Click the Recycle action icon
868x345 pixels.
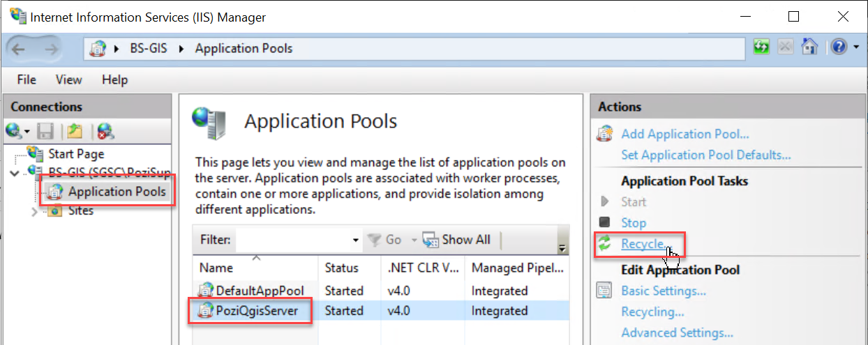[x=605, y=244]
